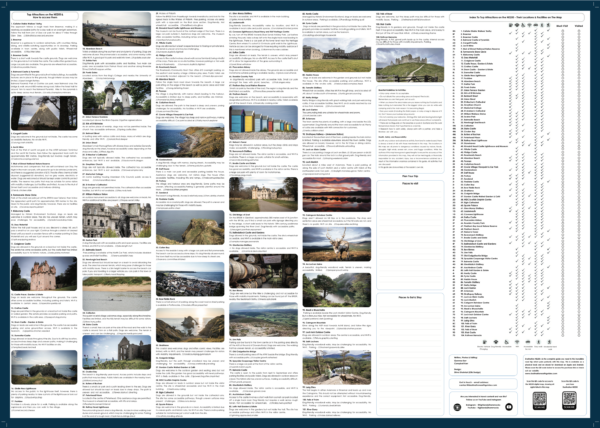
Task: Tick Must Visit circle for 2. Braemar
Action: point(562,34)
